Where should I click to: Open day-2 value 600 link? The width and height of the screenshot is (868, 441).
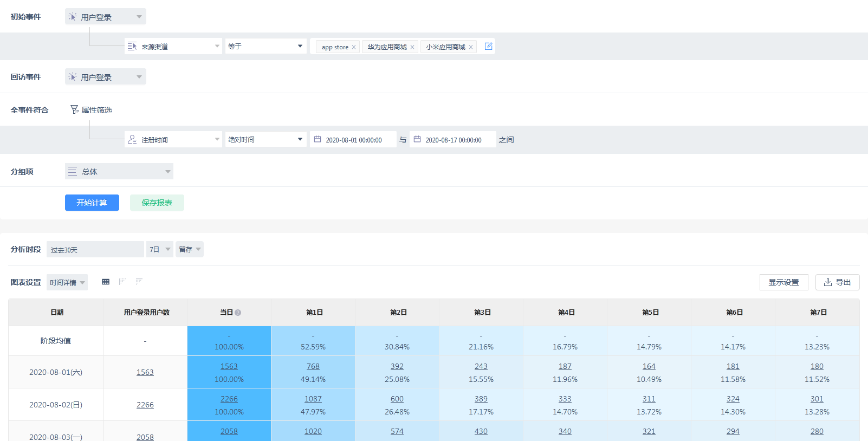pyautogui.click(x=397, y=399)
